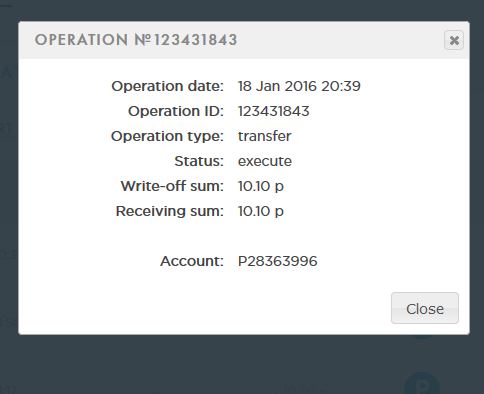
Task: Click the Operation type label
Action: click(167, 136)
